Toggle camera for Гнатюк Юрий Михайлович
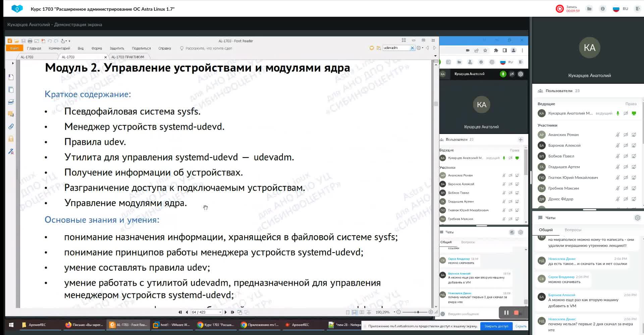 [626, 178]
